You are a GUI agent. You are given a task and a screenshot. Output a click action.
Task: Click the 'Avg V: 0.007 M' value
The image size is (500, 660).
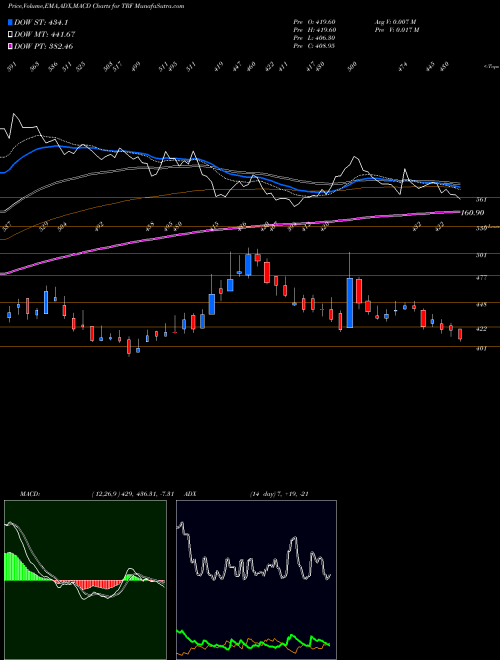click(x=395, y=22)
